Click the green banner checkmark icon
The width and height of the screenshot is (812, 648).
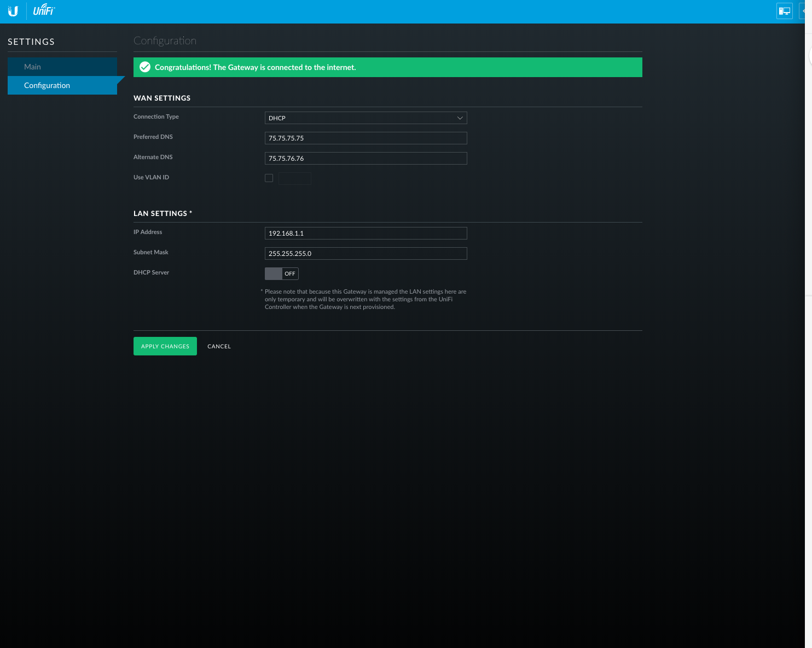pyautogui.click(x=145, y=67)
